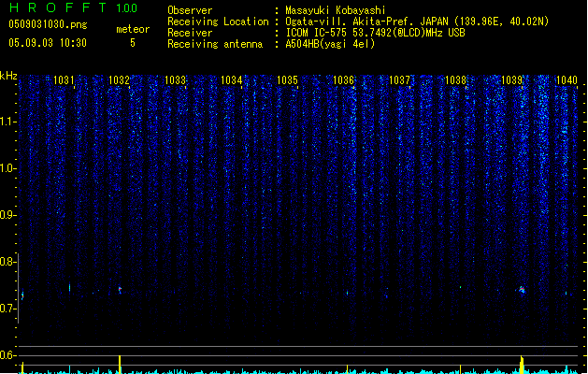
Task: Click the 0.6 kHz frequency axis label
Action: 8,355
